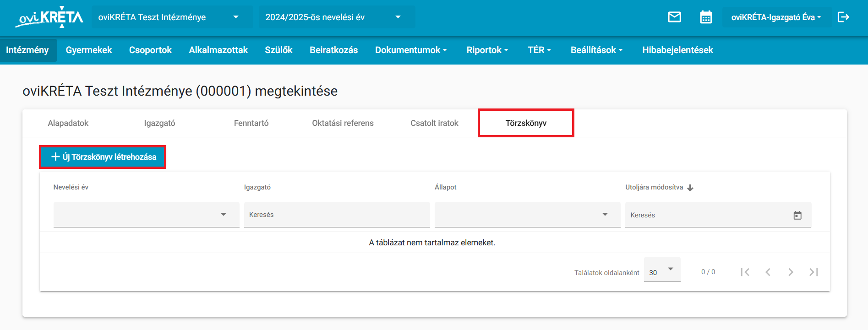Open Csoportok menu item
Viewport: 868px width, 330px height.
tap(150, 50)
